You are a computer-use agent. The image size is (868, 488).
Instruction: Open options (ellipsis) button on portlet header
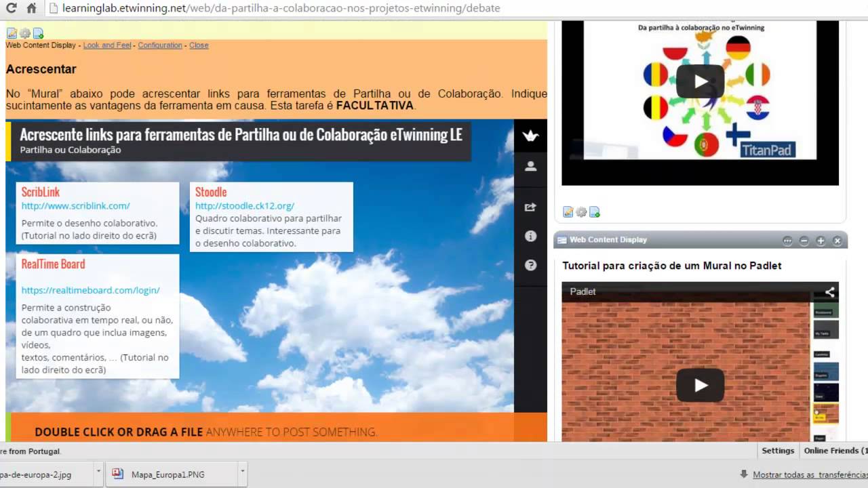(787, 241)
